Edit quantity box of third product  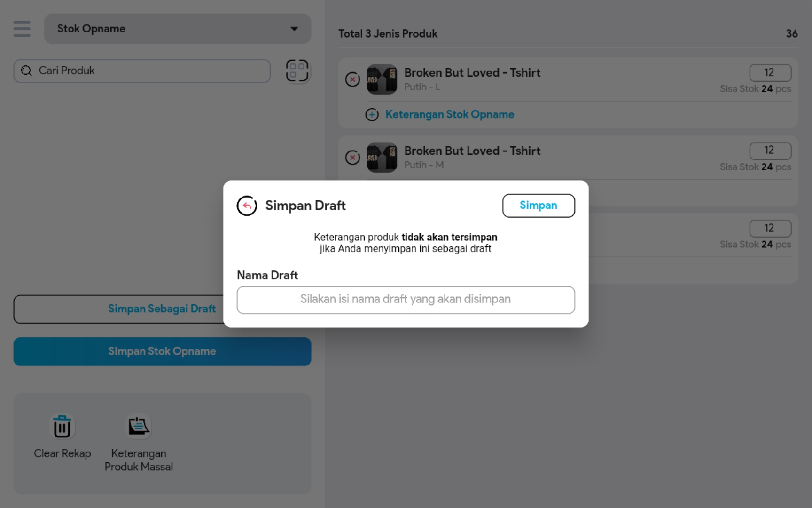coord(770,228)
